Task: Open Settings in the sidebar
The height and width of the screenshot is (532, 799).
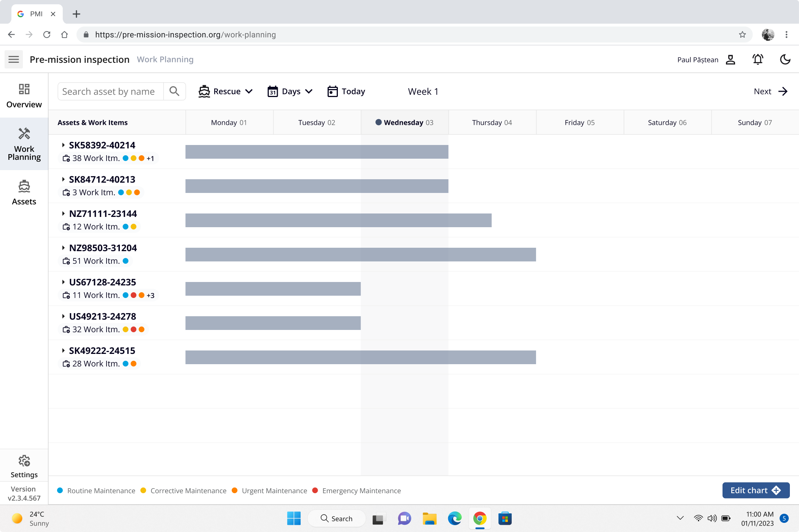Action: [24, 466]
